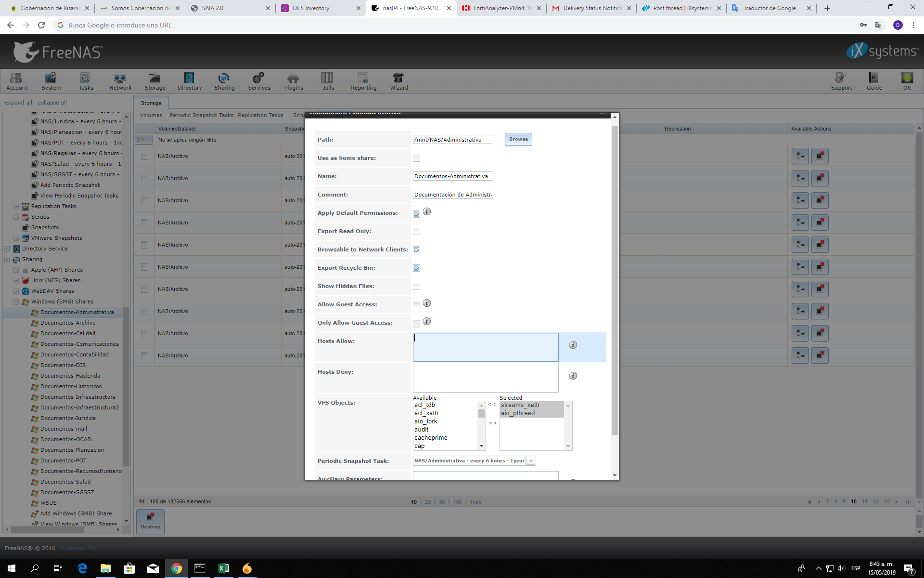The width and height of the screenshot is (924, 578).
Task: Show info for Hosts Allow
Action: [x=573, y=345]
